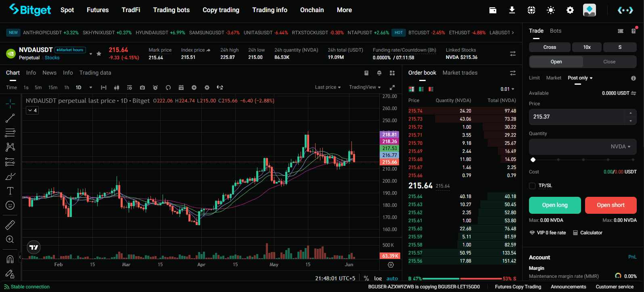
Task: Expand ticker list arrow after LABUSDT
Action: [513, 33]
